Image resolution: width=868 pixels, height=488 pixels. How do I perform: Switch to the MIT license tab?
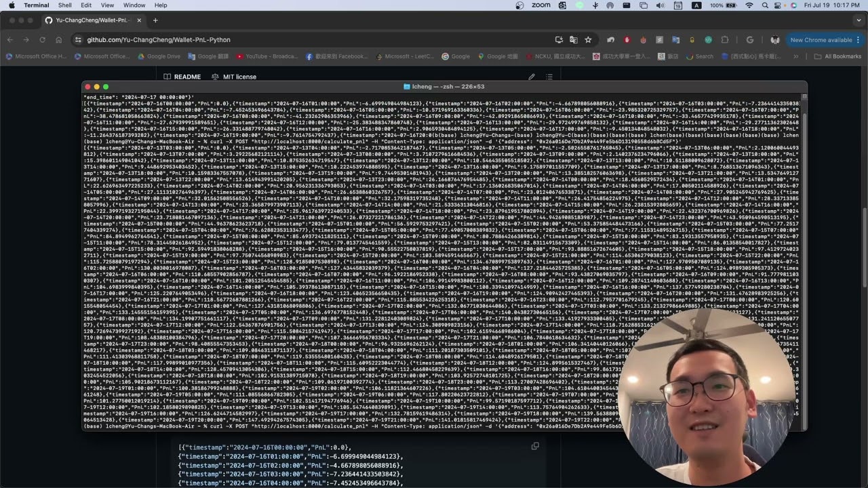(234, 77)
